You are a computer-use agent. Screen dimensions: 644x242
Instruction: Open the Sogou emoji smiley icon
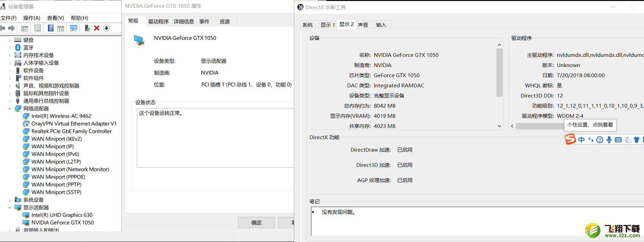click(x=600, y=140)
